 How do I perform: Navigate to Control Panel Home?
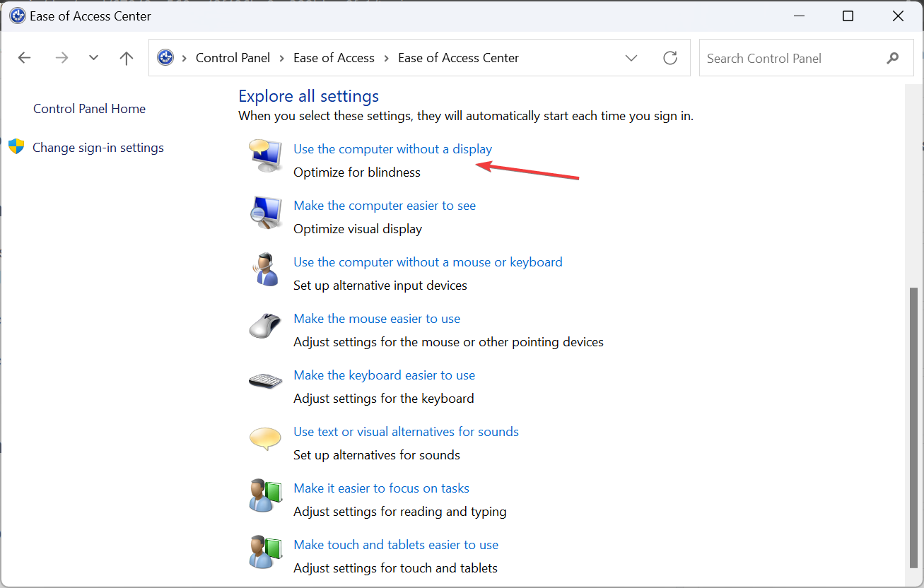tap(89, 108)
